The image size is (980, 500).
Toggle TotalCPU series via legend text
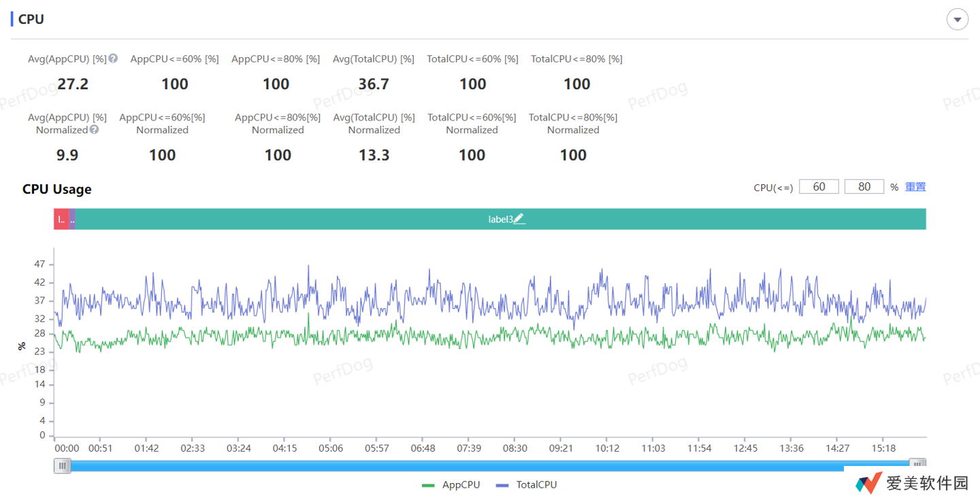coord(536,485)
